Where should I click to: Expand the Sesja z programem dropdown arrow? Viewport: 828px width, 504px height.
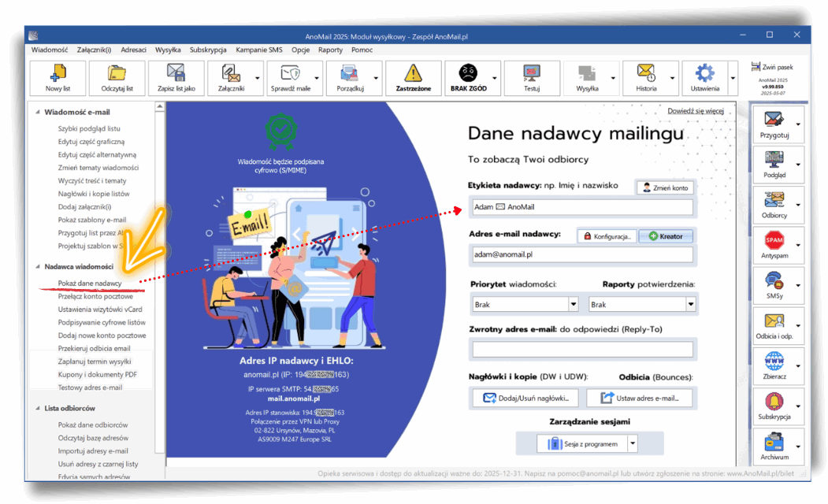pyautogui.click(x=633, y=443)
